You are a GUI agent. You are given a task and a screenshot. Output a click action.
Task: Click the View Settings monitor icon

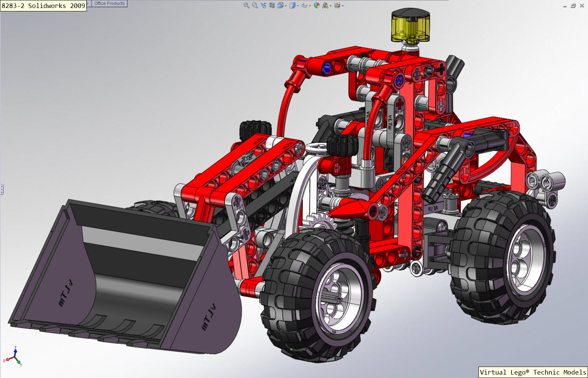(337, 5)
